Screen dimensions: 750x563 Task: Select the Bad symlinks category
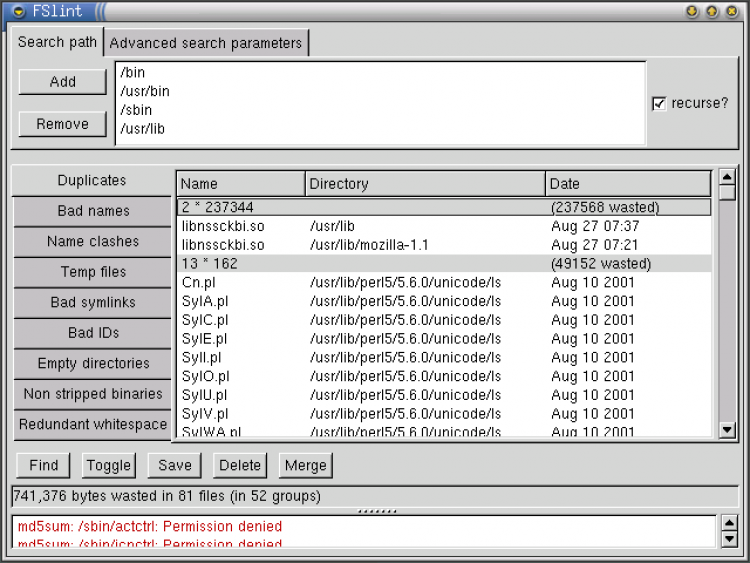[92, 302]
